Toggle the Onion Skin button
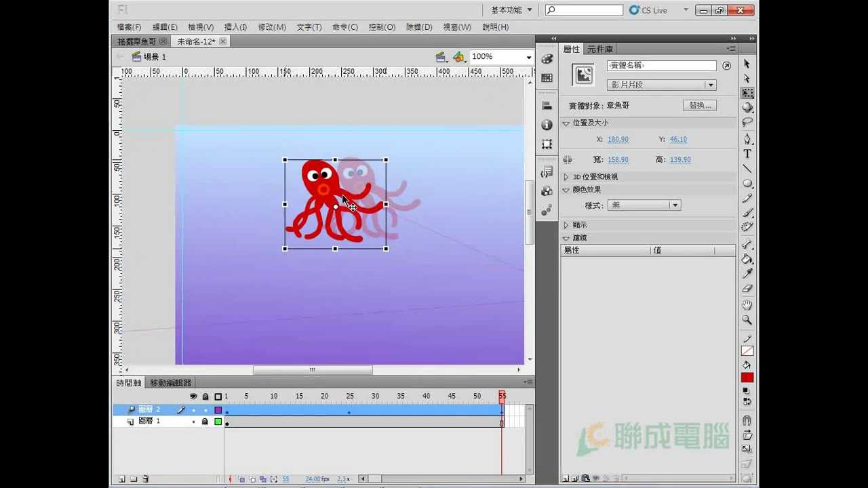This screenshot has width=868, height=488. (241, 479)
